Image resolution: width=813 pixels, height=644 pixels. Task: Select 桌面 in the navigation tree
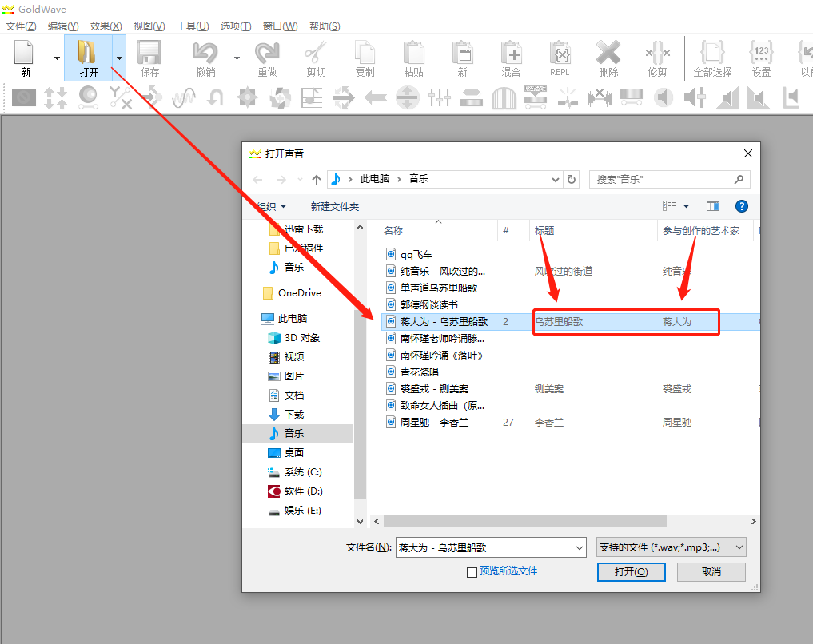pos(294,453)
